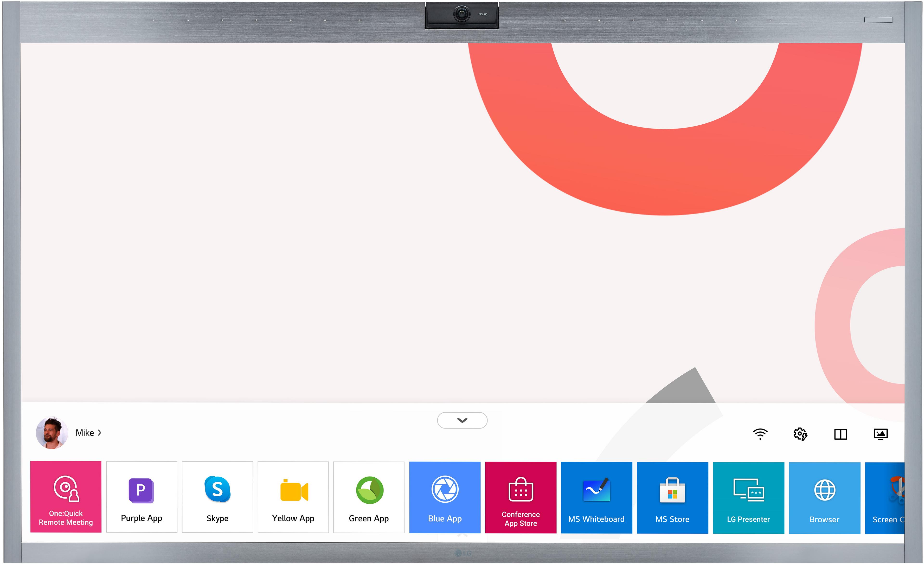
Task: Select the Purple App tile
Action: click(x=141, y=497)
